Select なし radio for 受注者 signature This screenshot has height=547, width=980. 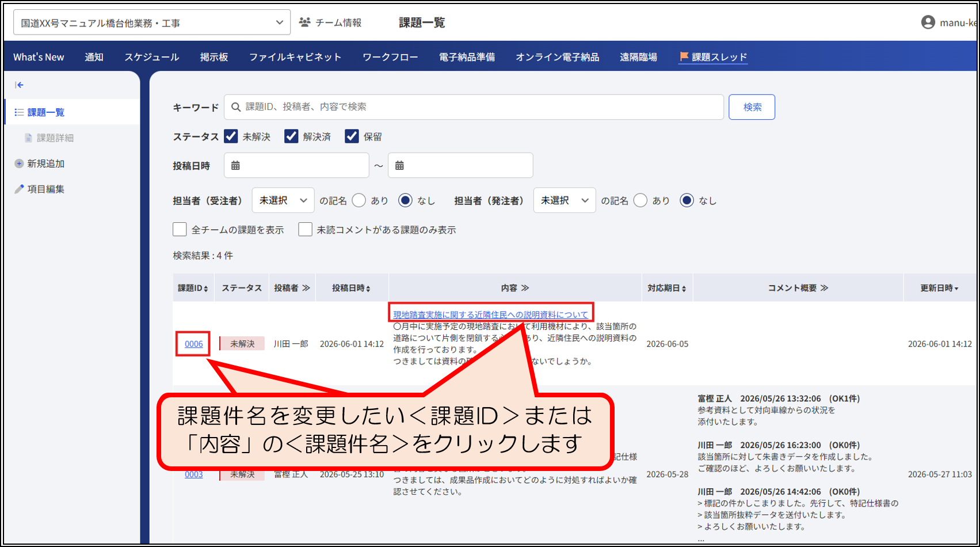tap(405, 200)
